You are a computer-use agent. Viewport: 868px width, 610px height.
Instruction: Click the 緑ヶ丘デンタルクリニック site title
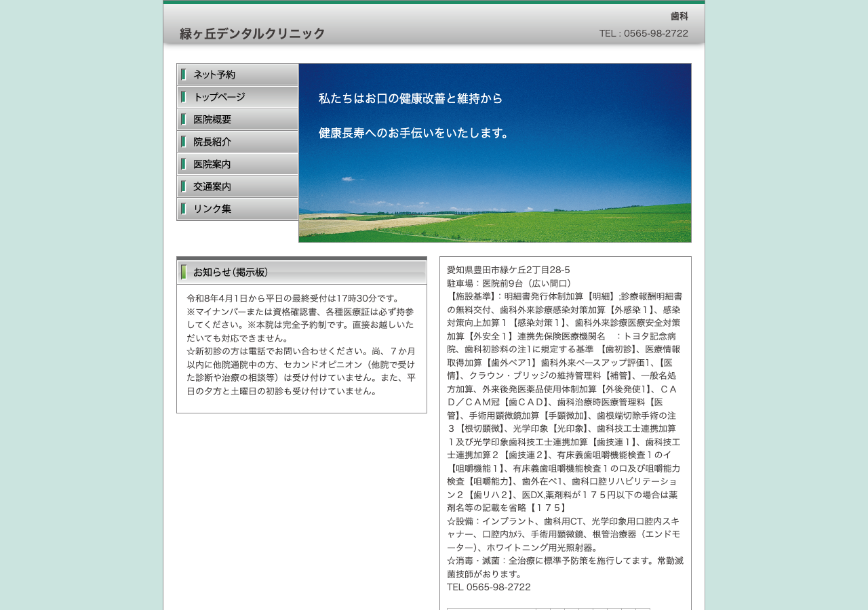click(252, 33)
